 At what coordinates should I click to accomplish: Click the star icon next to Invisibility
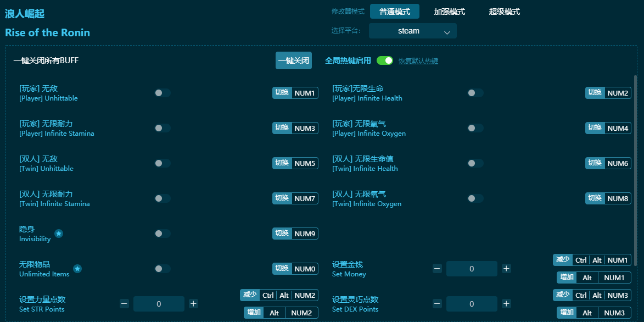click(58, 233)
